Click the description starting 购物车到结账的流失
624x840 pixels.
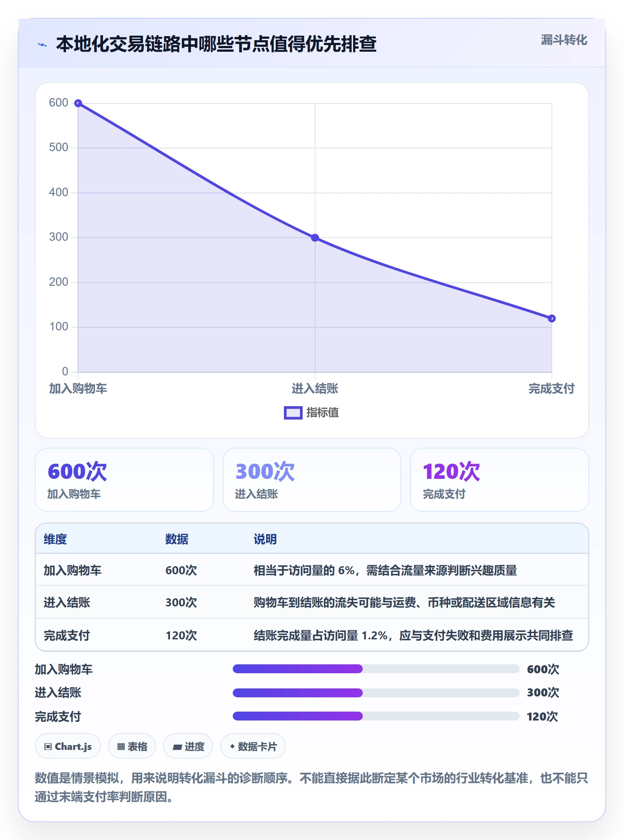pyautogui.click(x=404, y=602)
